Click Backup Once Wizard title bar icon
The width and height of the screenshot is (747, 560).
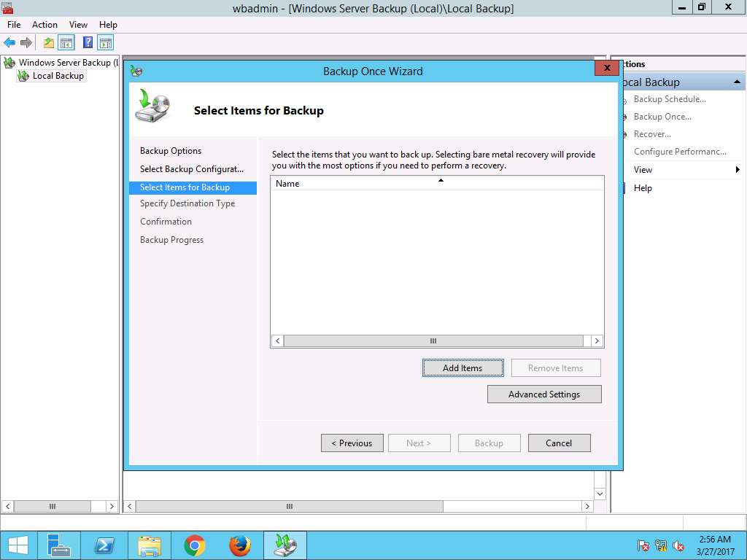(136, 71)
